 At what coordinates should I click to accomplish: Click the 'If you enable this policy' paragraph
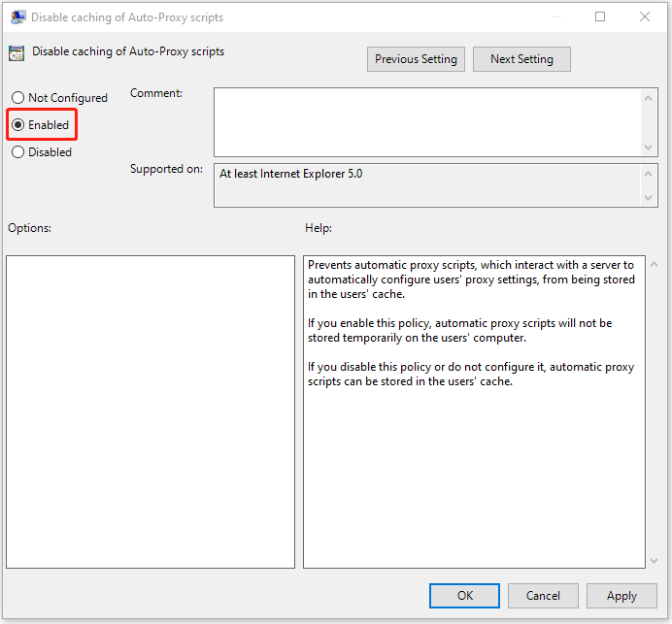coord(459,330)
